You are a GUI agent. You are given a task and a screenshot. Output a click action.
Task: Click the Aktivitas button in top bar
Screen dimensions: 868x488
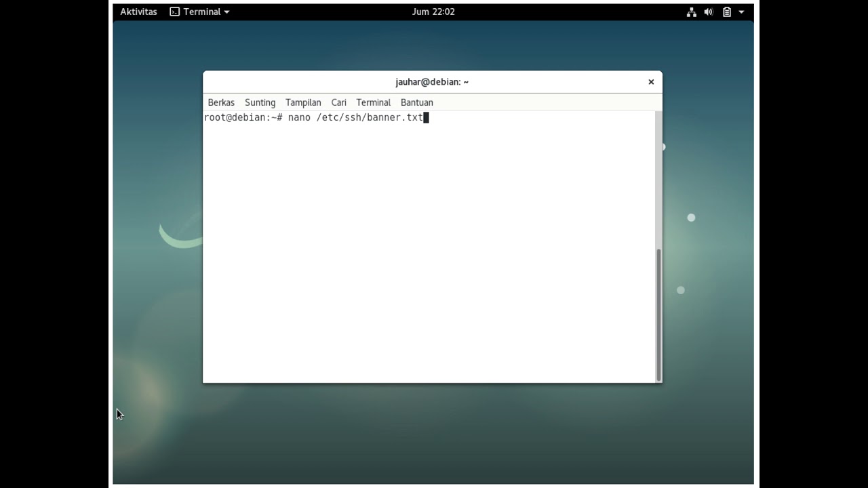click(138, 12)
